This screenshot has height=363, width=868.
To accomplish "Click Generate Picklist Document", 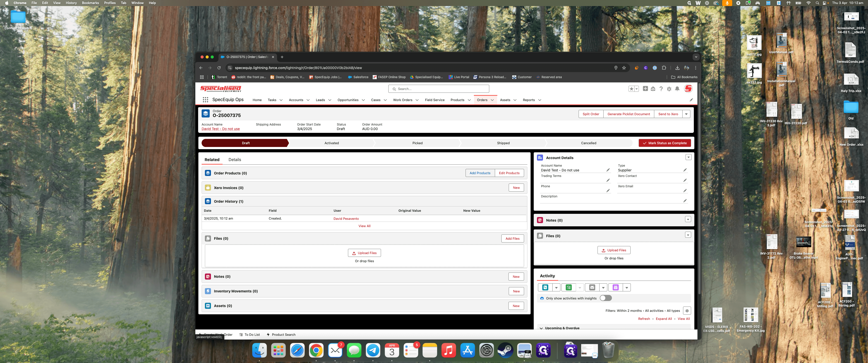I will [629, 114].
